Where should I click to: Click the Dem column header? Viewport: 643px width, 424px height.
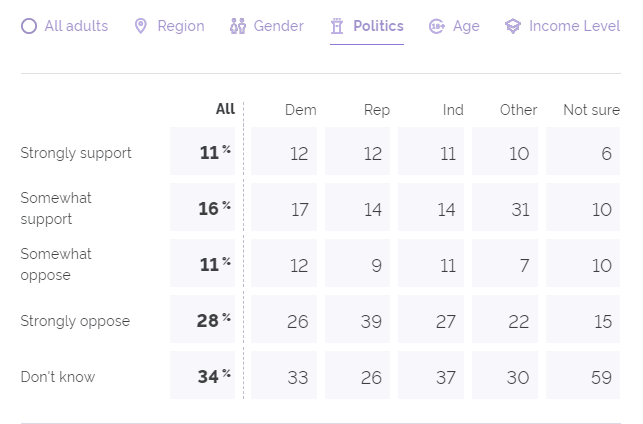click(x=300, y=110)
